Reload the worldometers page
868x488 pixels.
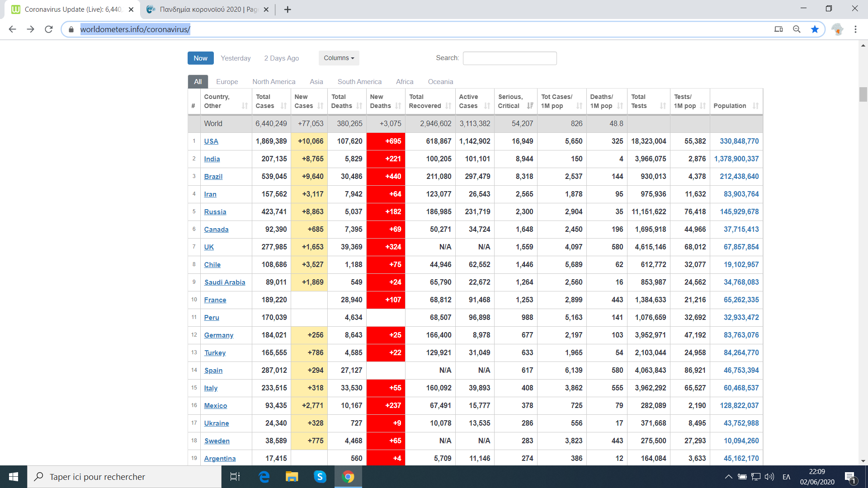(49, 29)
